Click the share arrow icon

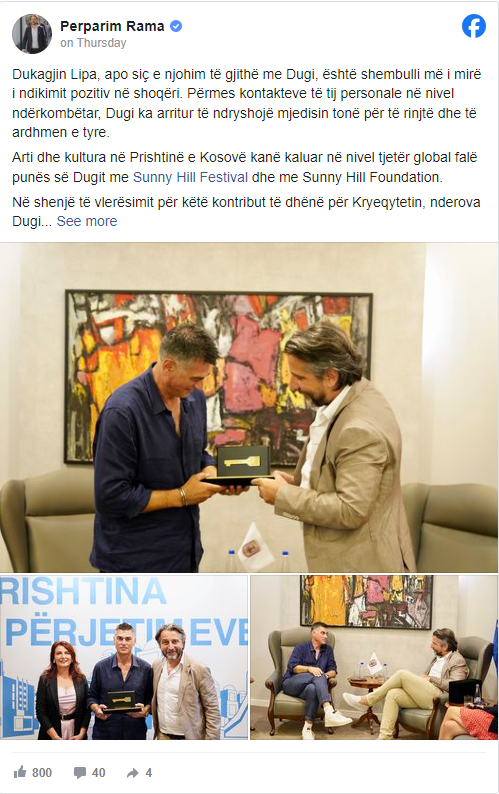[133, 773]
